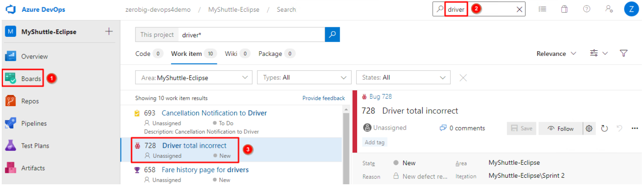Click the MyShuttle-Eclipse project avatar icon

10,32
